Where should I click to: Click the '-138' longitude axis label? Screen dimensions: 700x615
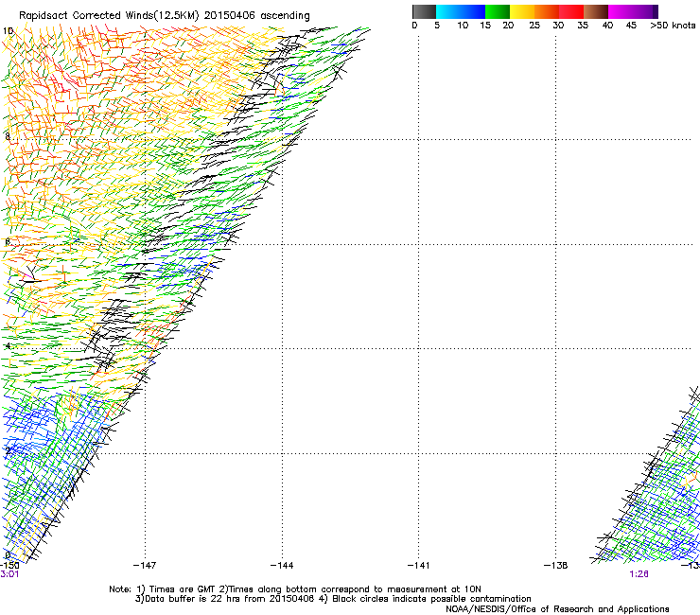click(x=556, y=566)
